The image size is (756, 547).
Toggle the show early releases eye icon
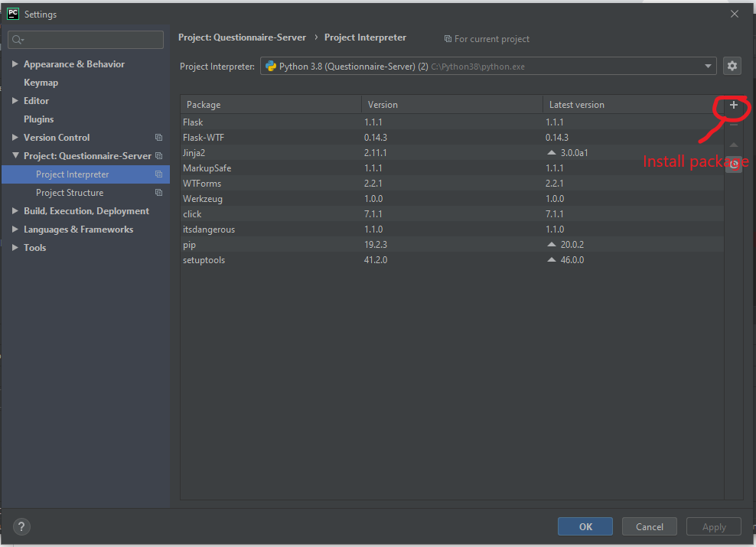click(x=733, y=164)
